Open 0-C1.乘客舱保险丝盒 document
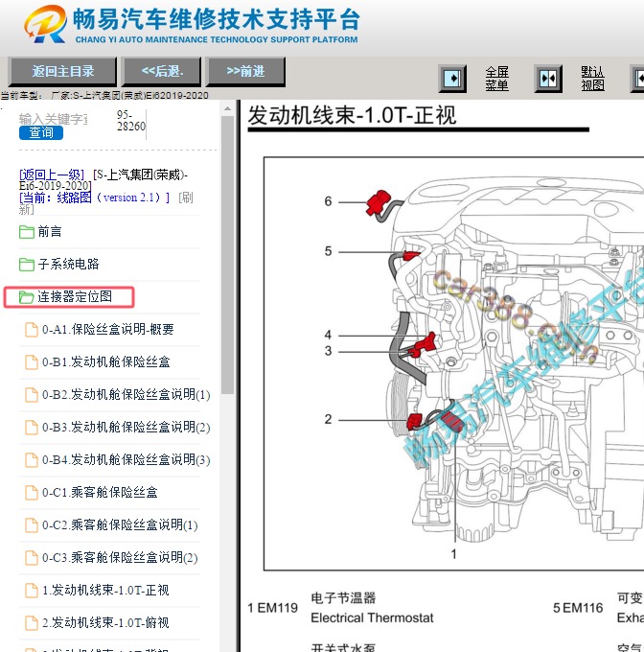644x652 pixels. tap(100, 492)
